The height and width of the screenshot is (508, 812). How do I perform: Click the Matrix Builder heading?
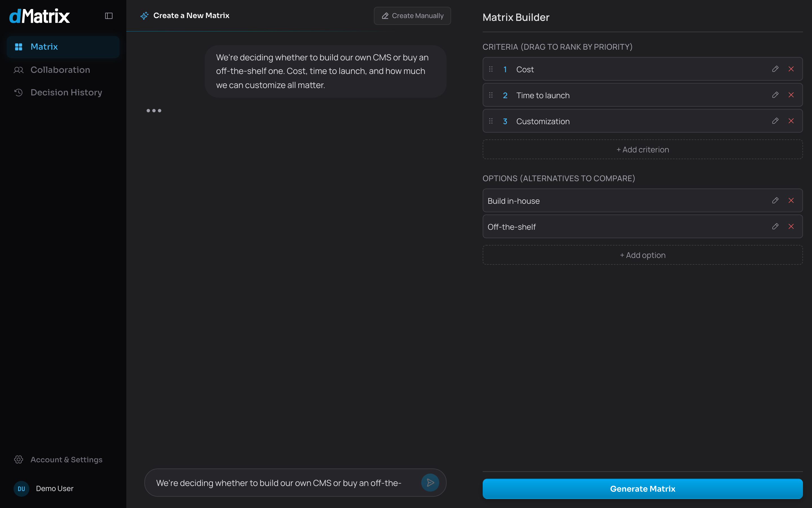point(516,17)
